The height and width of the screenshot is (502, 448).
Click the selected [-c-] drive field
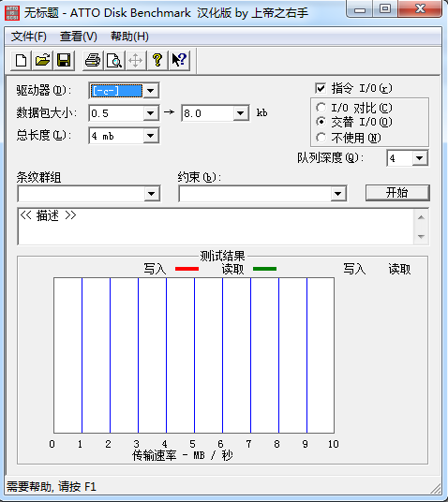click(116, 91)
